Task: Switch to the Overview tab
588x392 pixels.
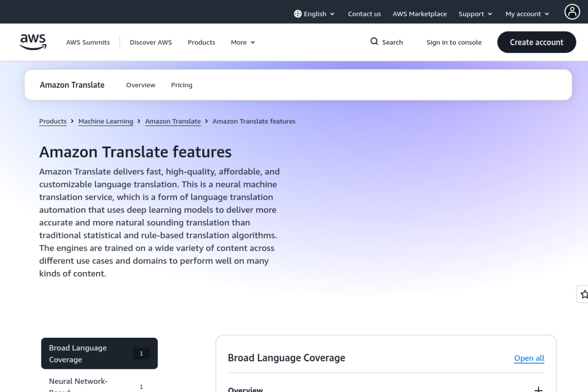Action: pyautogui.click(x=141, y=85)
